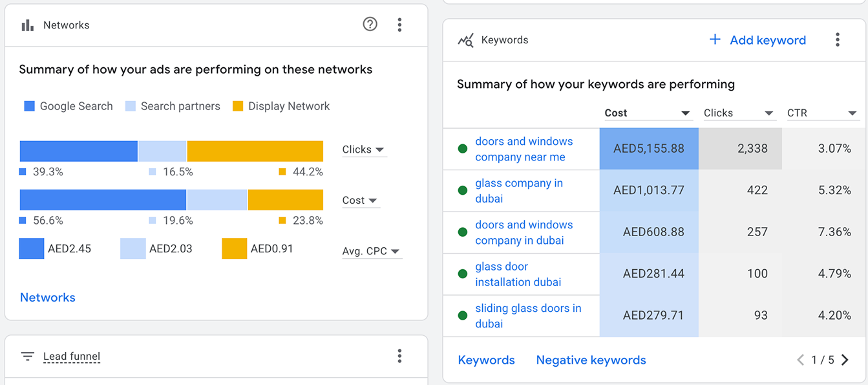Open the Avg. CPC metric dropdown
868x385 pixels.
click(371, 251)
